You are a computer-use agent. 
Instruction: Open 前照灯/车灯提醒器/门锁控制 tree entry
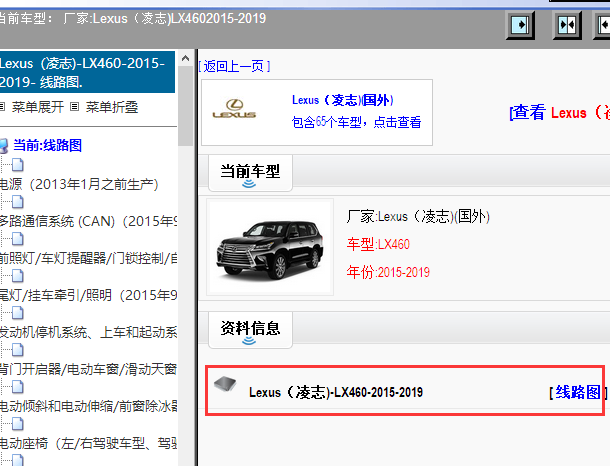(x=88, y=258)
